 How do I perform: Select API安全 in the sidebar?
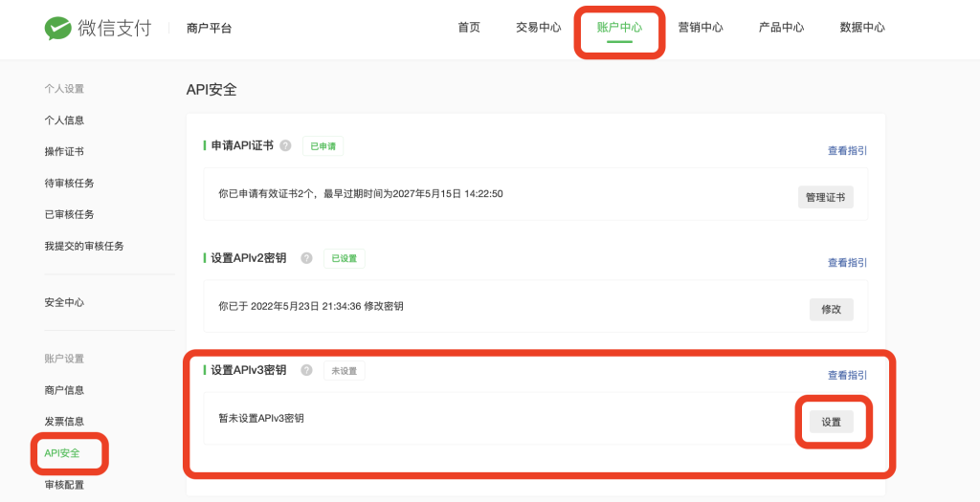tap(62, 452)
